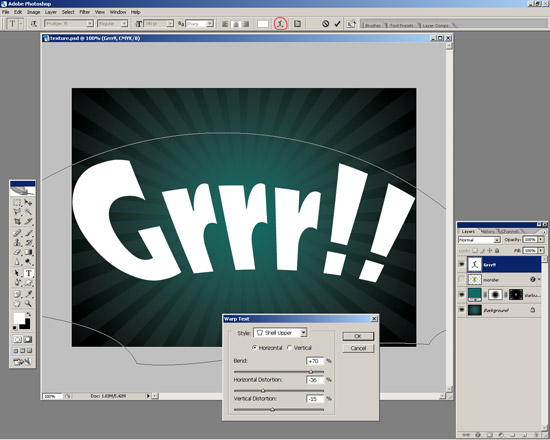
Task: Open the Opacity slider arrow
Action: pyautogui.click(x=541, y=239)
